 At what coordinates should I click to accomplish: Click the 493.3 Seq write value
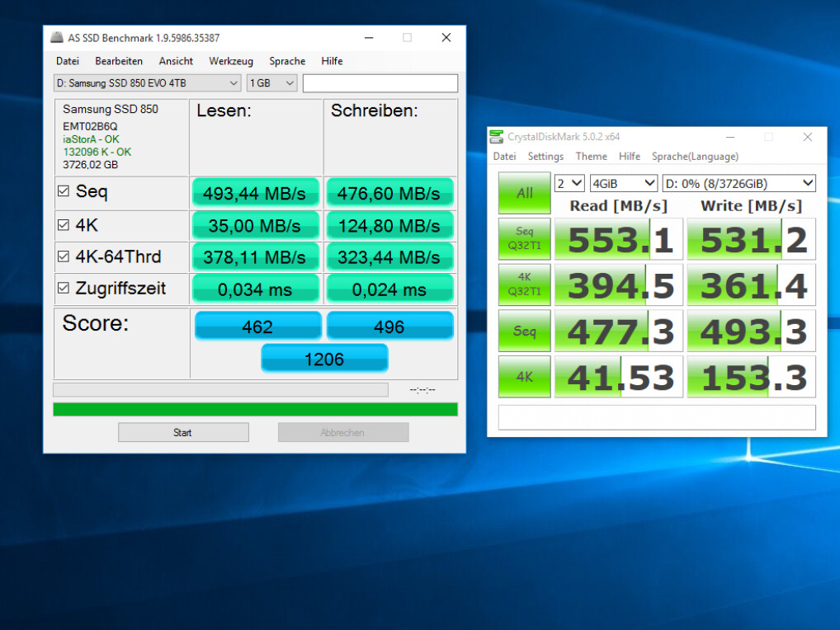point(752,331)
